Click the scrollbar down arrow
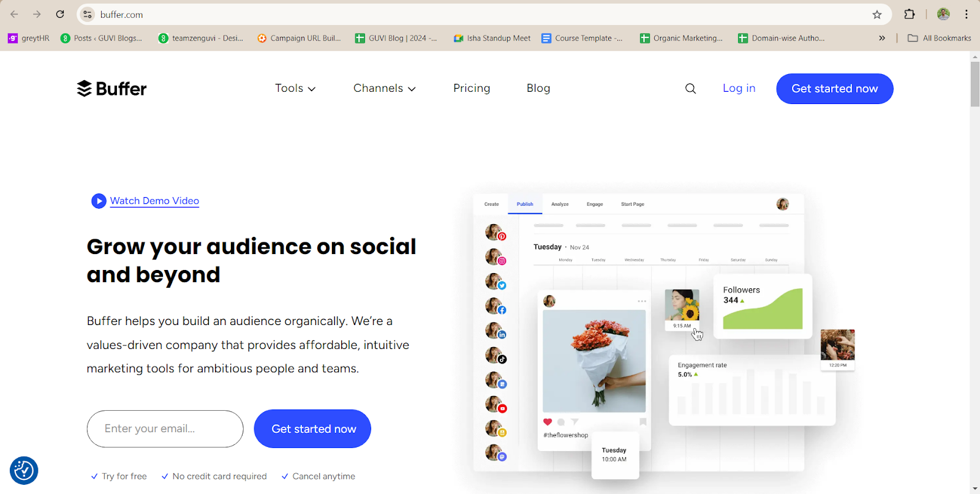The height and width of the screenshot is (494, 980). click(974, 488)
